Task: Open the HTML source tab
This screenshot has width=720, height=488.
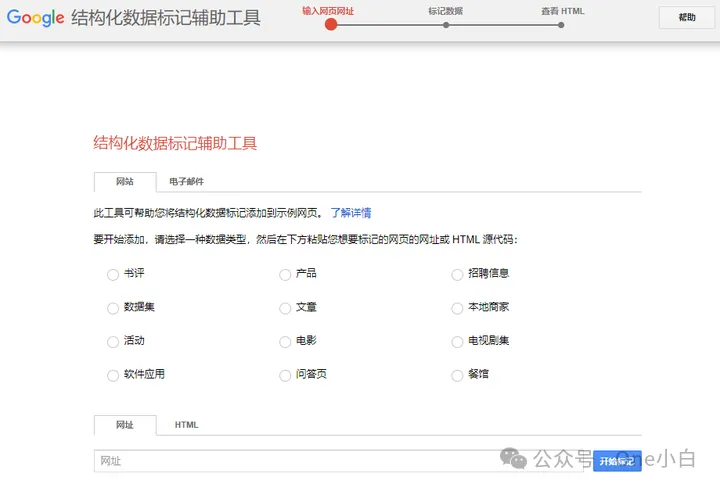Action: click(186, 425)
